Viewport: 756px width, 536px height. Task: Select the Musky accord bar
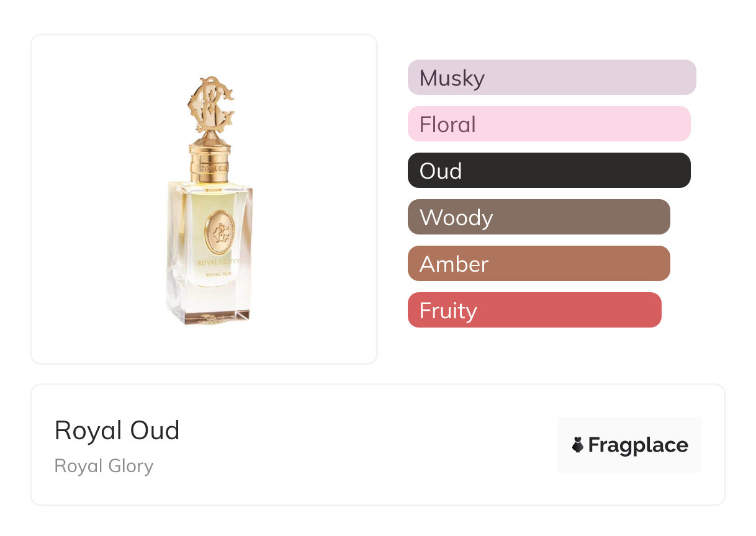pos(551,78)
